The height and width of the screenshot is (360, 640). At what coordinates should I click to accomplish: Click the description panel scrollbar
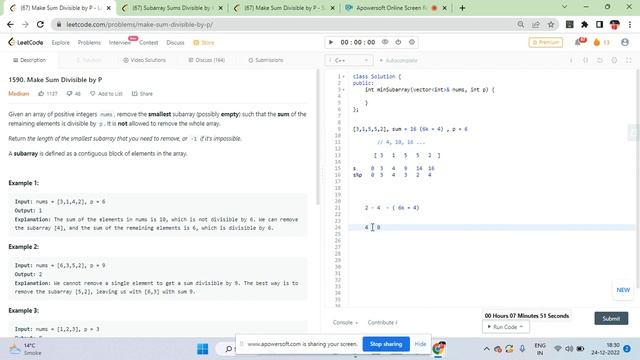tap(318, 137)
